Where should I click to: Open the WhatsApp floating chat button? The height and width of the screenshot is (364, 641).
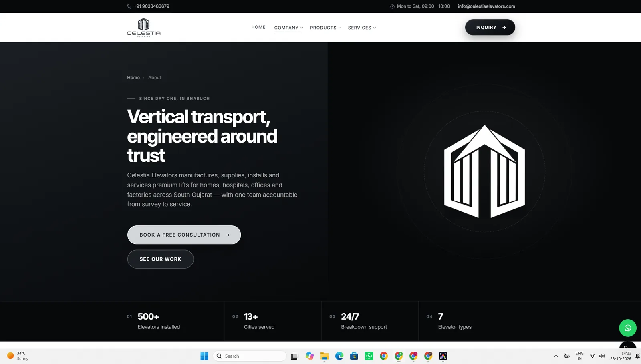click(x=627, y=328)
